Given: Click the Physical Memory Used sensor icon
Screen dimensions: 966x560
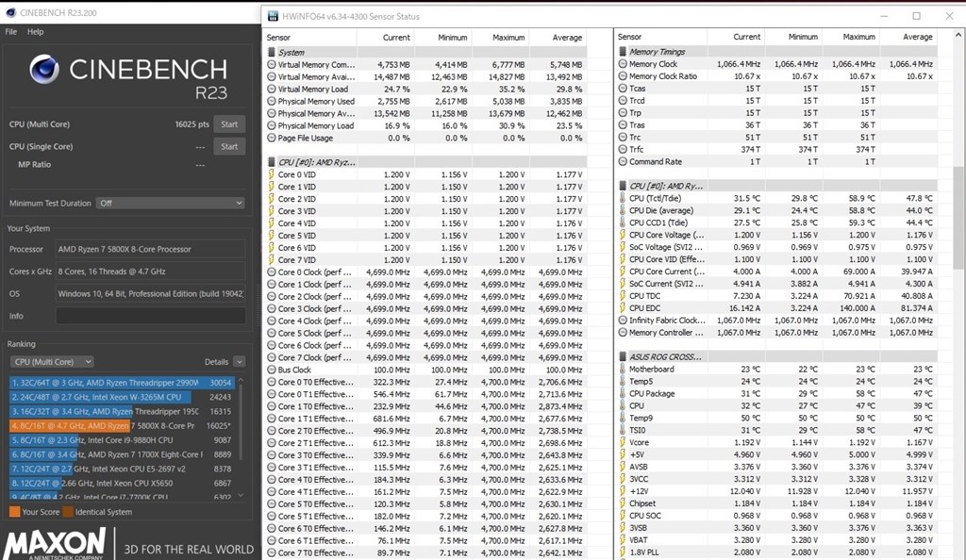Looking at the screenshot, I should coord(271,101).
